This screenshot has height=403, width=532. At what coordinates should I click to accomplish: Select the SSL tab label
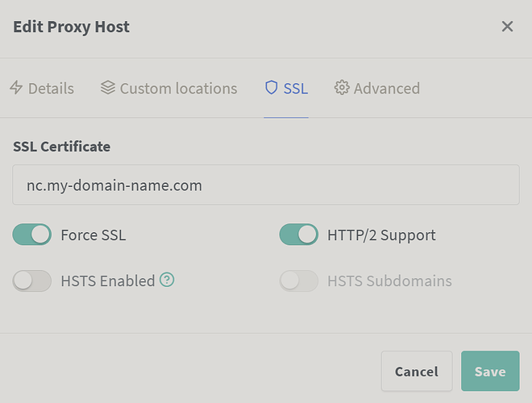296,89
